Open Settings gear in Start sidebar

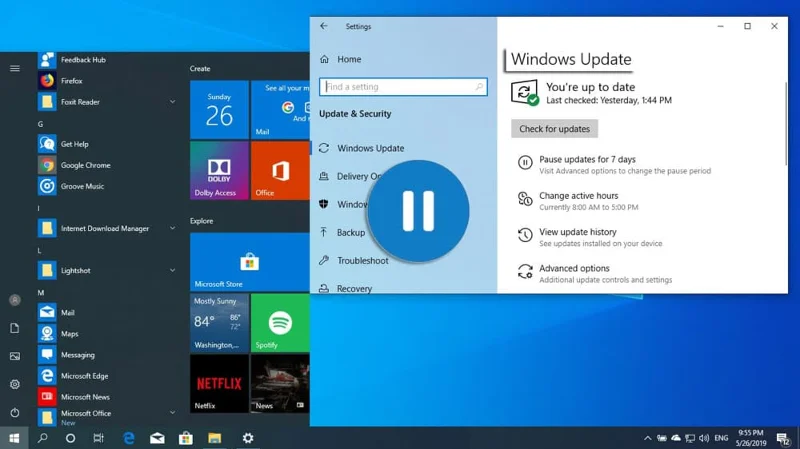(x=15, y=384)
